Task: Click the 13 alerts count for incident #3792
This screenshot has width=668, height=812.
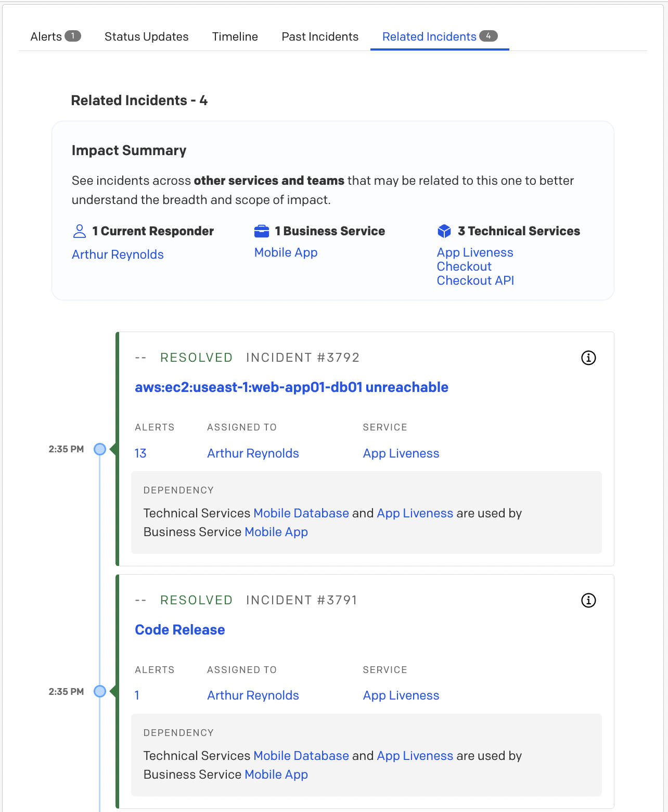Action: click(x=140, y=453)
